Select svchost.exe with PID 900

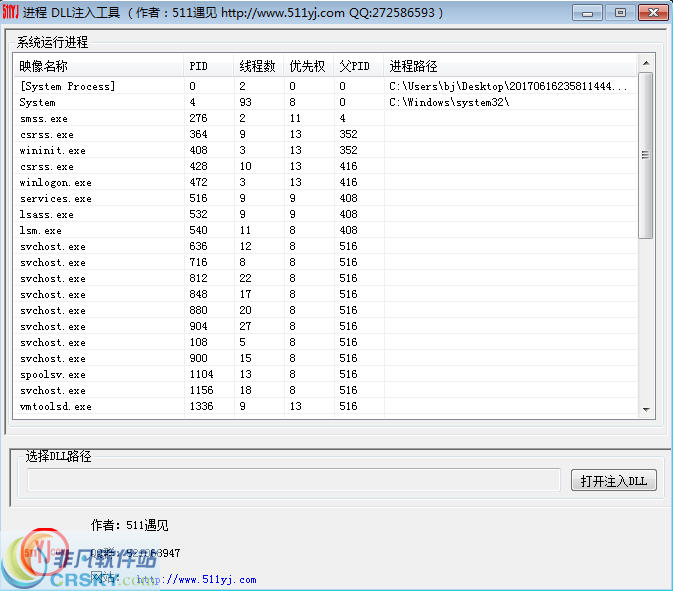click(325, 358)
